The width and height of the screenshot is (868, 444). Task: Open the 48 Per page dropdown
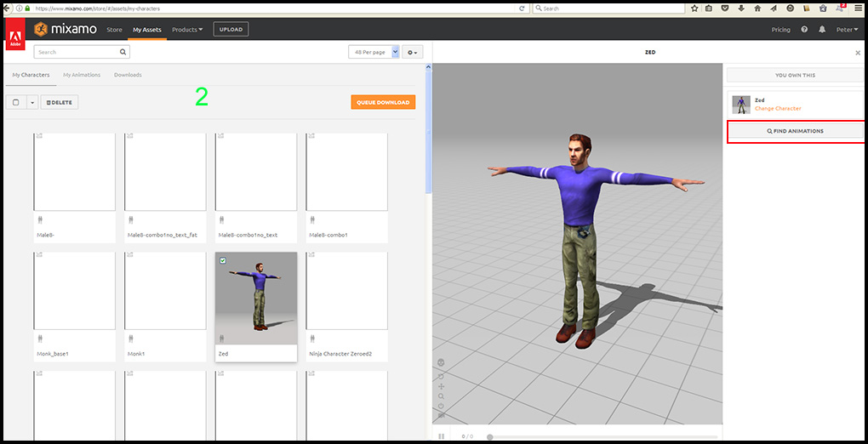click(x=374, y=52)
